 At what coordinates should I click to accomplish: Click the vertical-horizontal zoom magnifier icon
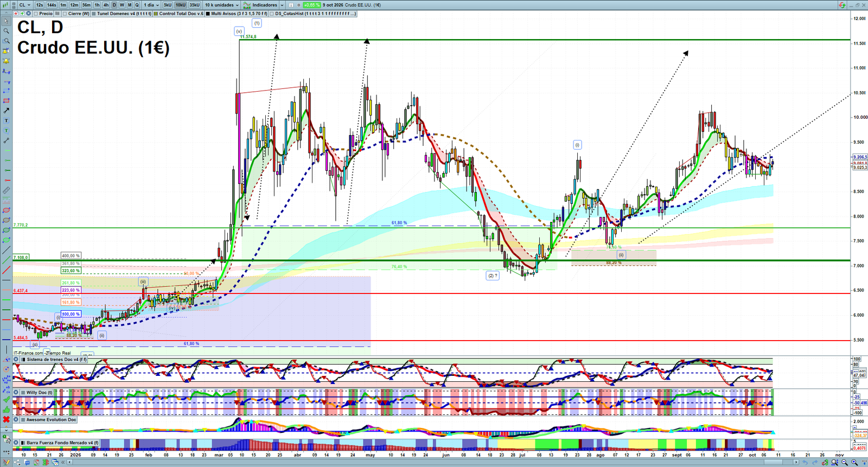(x=835, y=462)
